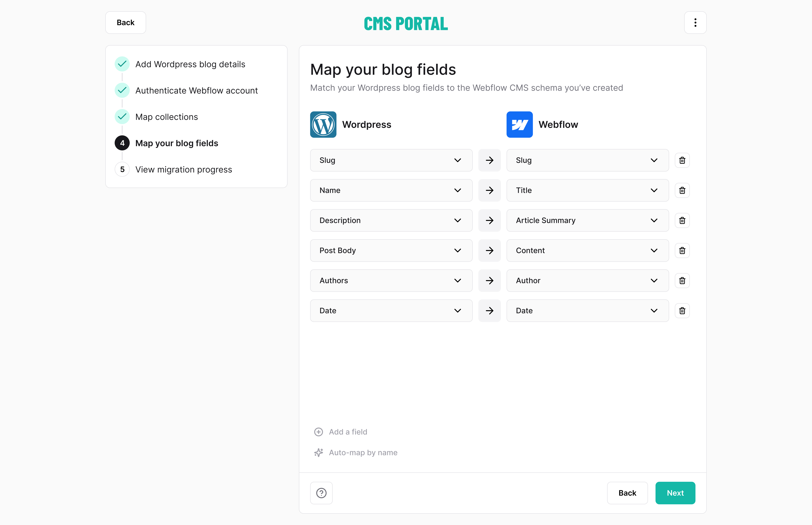Expand the Webflow Article Summary dropdown
Viewport: 812px width, 525px height.
click(587, 220)
